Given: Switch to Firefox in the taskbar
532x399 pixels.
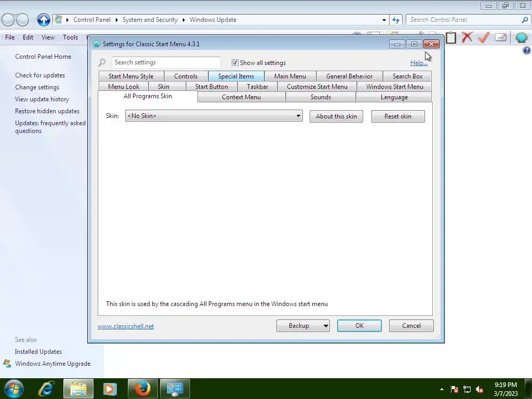Looking at the screenshot, I should click(x=142, y=389).
